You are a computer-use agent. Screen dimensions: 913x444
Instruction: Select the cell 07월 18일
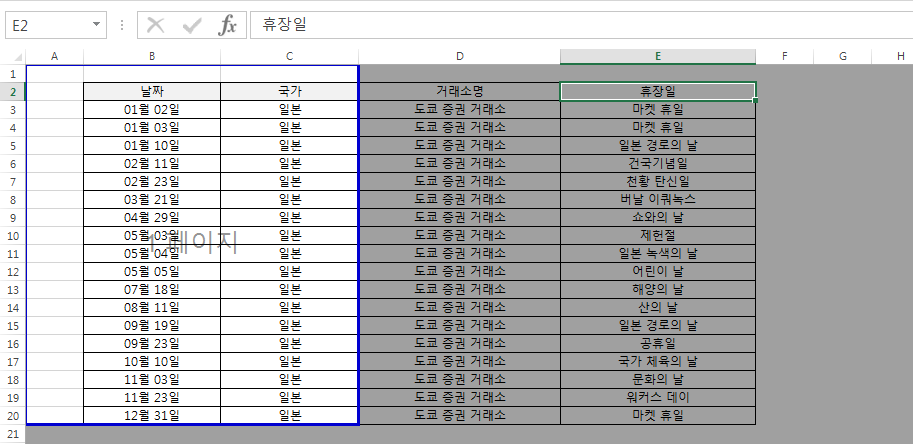click(x=152, y=290)
